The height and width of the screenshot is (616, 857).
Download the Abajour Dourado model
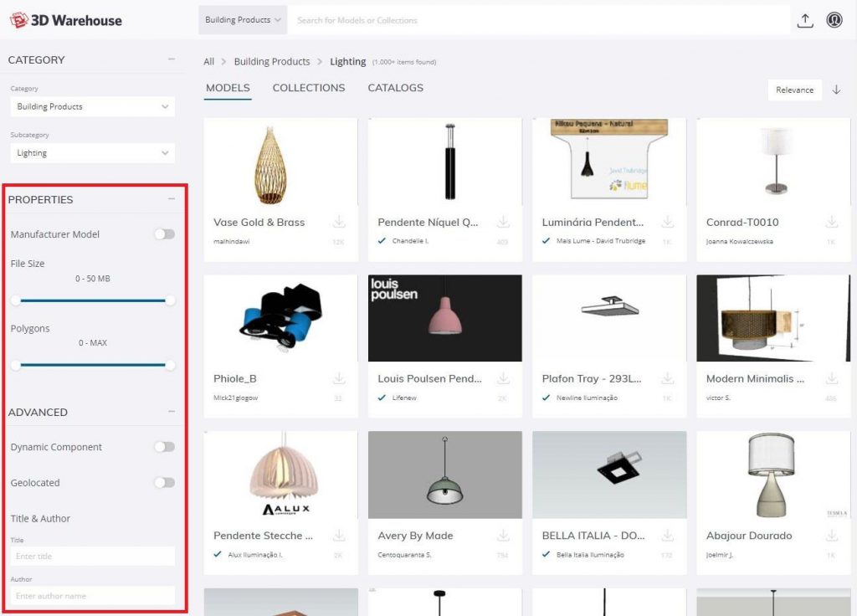click(832, 535)
